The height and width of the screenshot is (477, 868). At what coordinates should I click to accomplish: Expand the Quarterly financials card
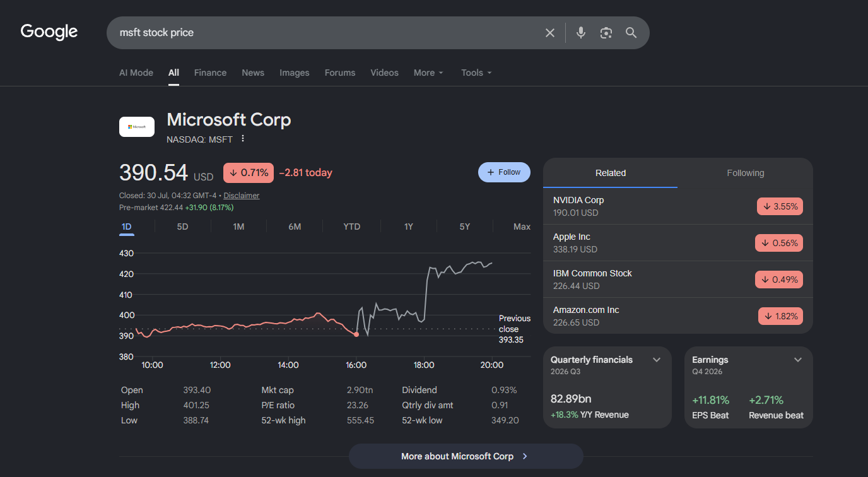(657, 360)
